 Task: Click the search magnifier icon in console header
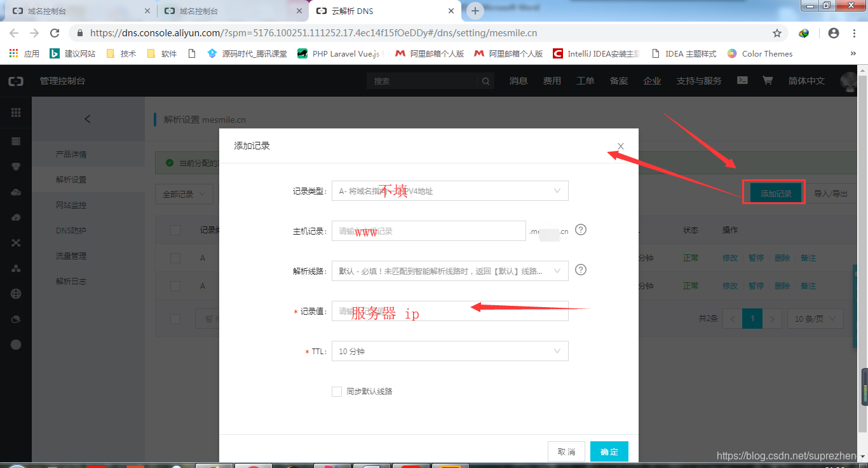point(485,81)
